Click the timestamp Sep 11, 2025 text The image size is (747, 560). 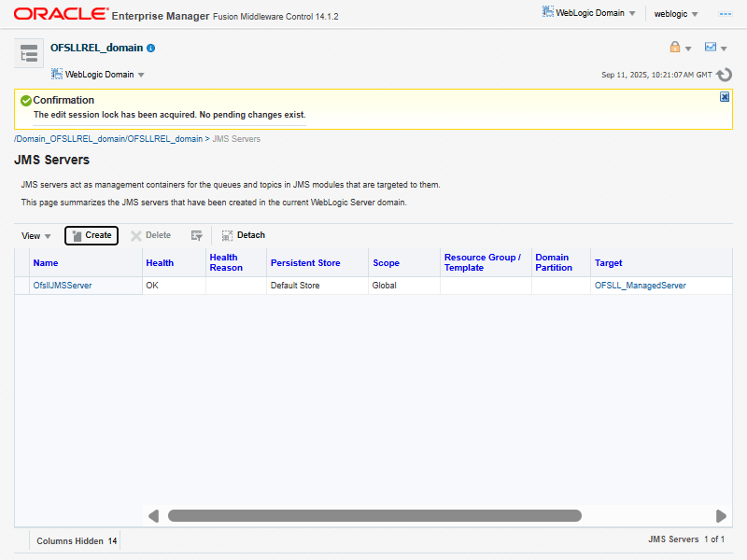click(x=656, y=75)
